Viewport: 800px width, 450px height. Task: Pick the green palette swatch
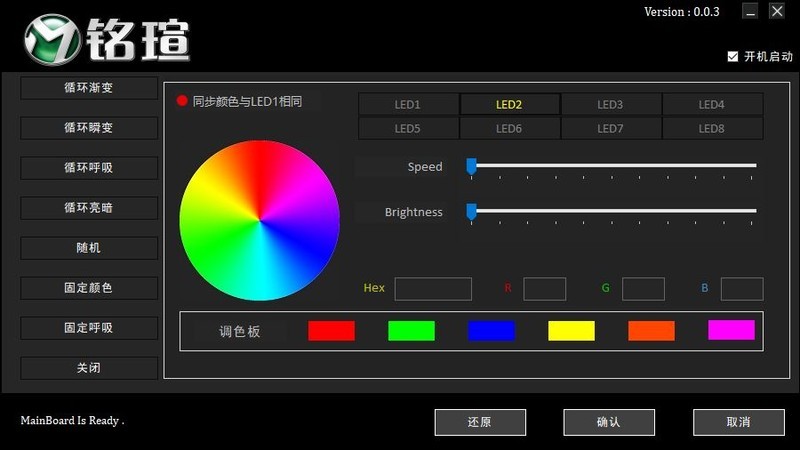[x=411, y=331]
